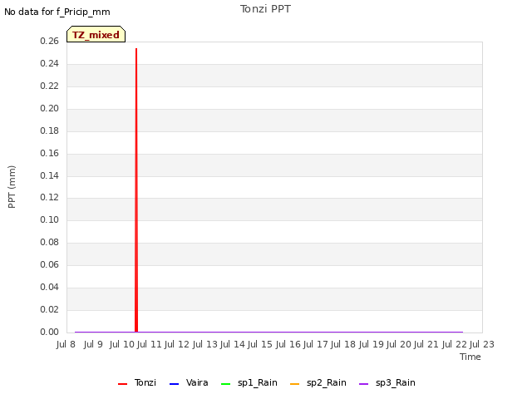532x399 pixels.
Task: Click the 'Jul 20' x-axis tick label
Action: pyautogui.click(x=399, y=344)
